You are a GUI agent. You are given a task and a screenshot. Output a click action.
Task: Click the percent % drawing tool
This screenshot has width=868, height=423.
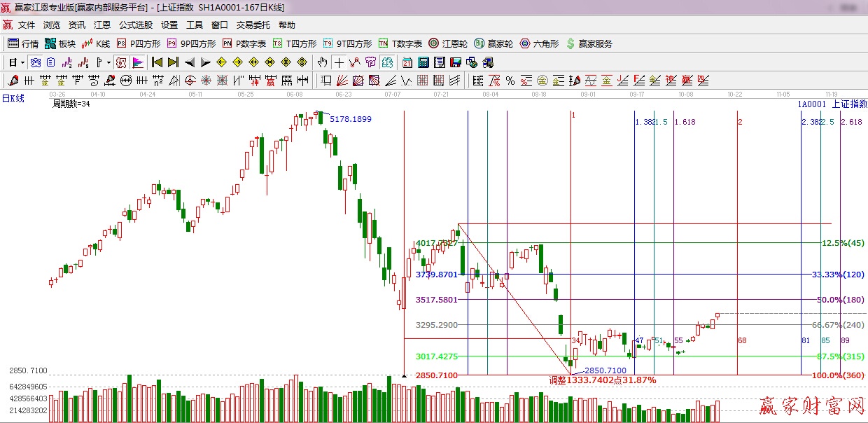coord(510,81)
